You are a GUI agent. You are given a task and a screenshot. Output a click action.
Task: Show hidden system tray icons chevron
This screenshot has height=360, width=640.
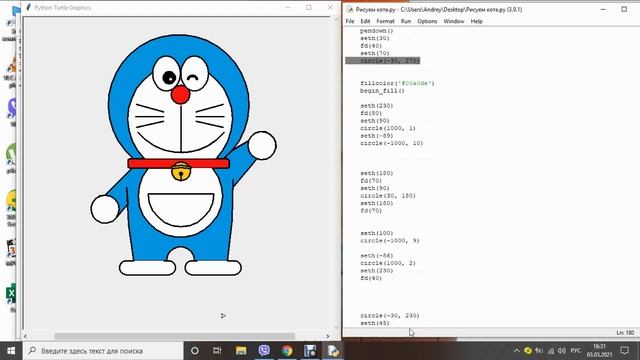[516, 351]
